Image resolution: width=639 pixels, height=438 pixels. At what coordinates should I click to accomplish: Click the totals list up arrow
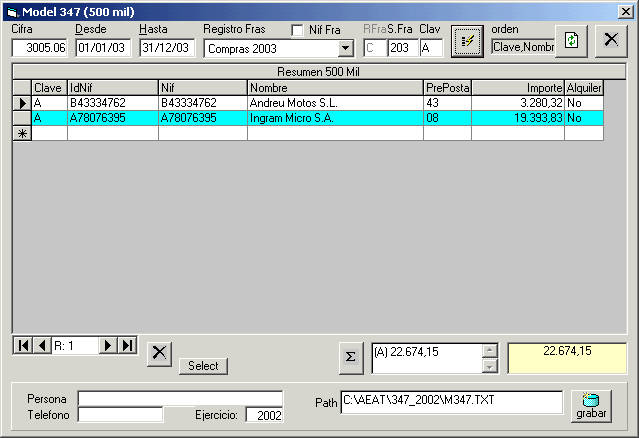click(489, 350)
